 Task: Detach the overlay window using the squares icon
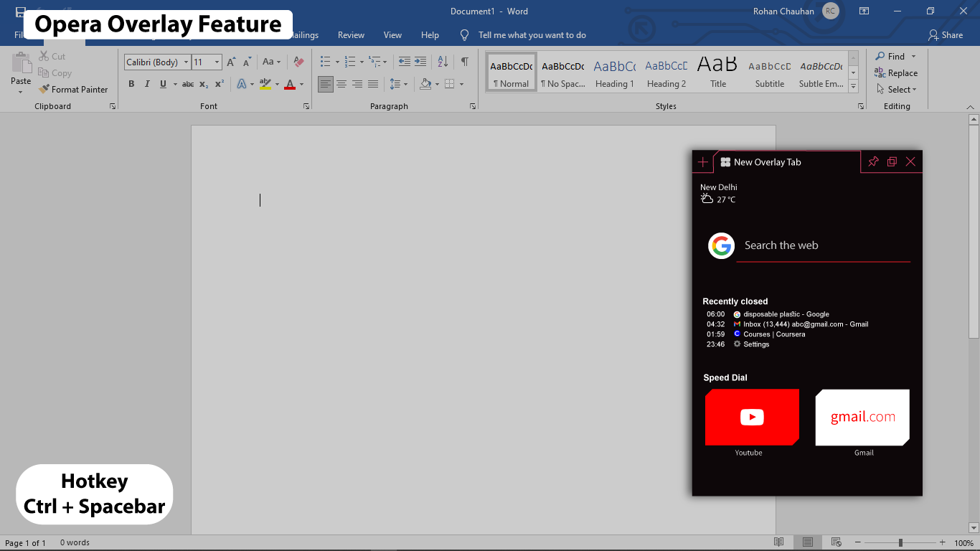tap(892, 161)
